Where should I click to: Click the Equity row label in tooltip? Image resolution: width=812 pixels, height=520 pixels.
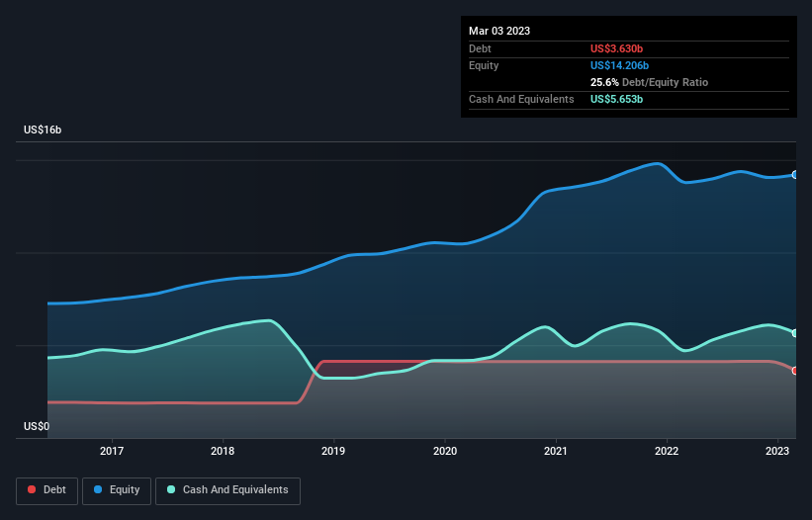point(484,65)
